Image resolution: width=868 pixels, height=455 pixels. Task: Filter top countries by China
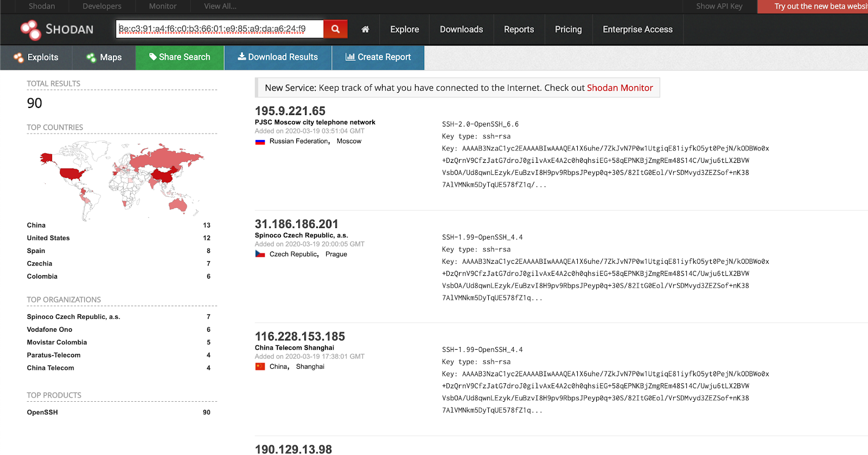pos(36,225)
